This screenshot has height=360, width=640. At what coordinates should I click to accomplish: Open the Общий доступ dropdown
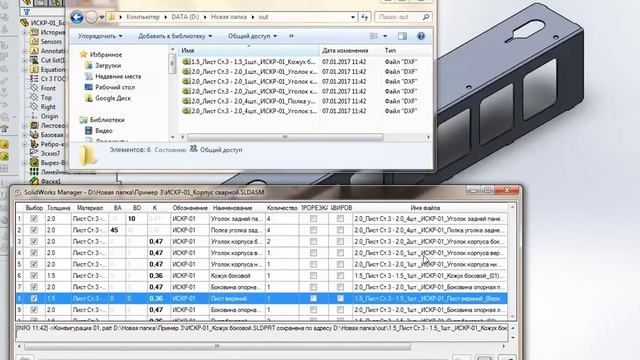(x=252, y=36)
